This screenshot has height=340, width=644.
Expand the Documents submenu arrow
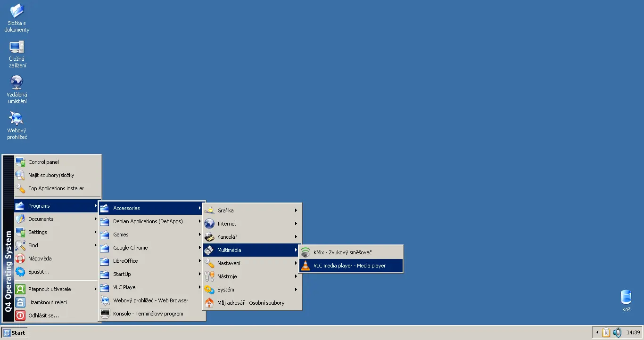tap(95, 219)
